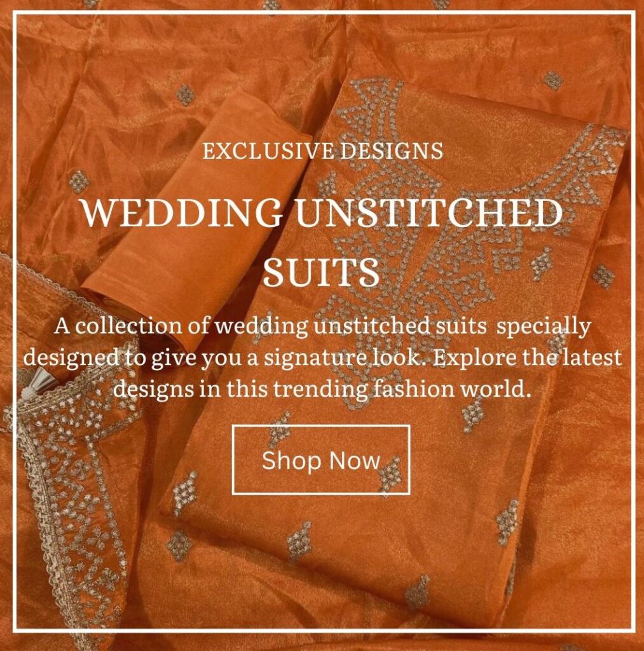
Task: Click the word WEDDING in the heading
Action: pos(180,212)
